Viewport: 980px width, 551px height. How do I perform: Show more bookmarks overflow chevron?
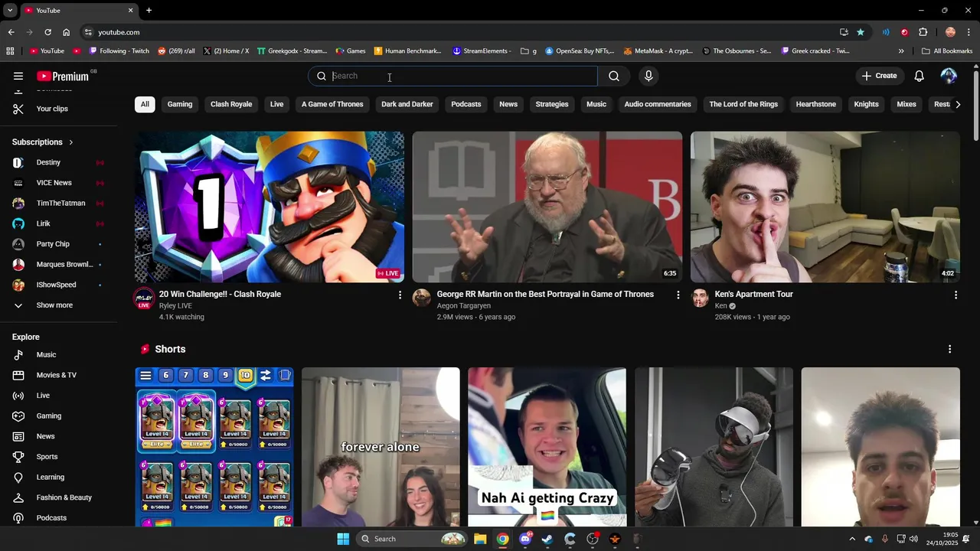tap(901, 51)
